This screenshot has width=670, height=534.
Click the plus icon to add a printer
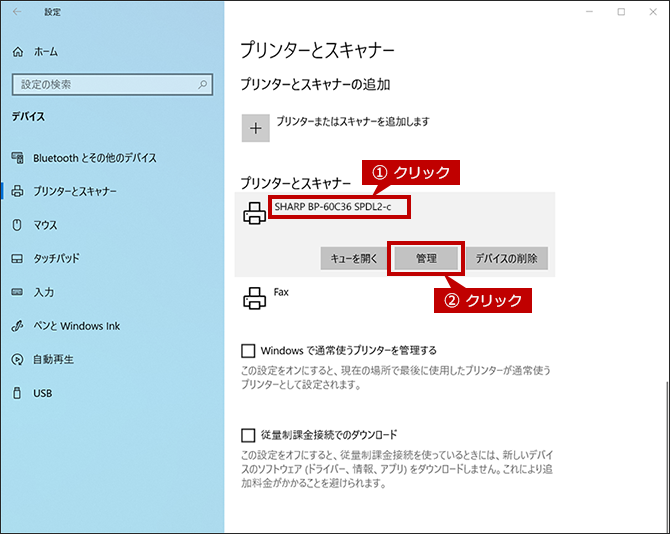pyautogui.click(x=256, y=128)
